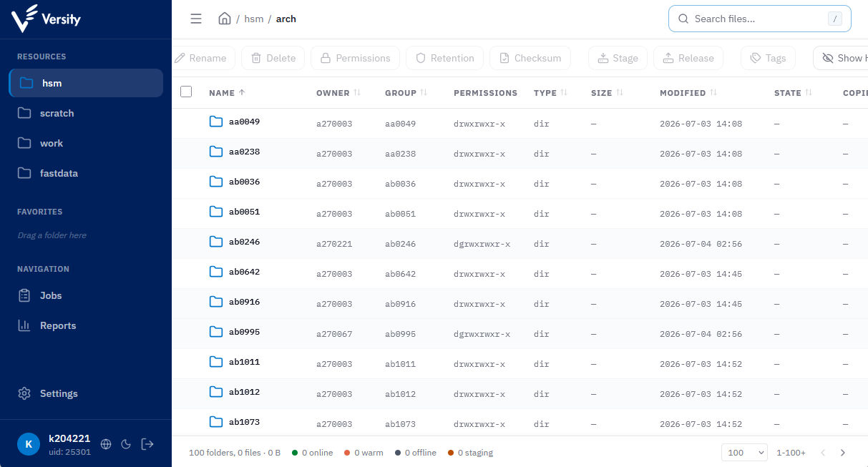
Task: Open the Jobs navigation item
Action: 86,295
